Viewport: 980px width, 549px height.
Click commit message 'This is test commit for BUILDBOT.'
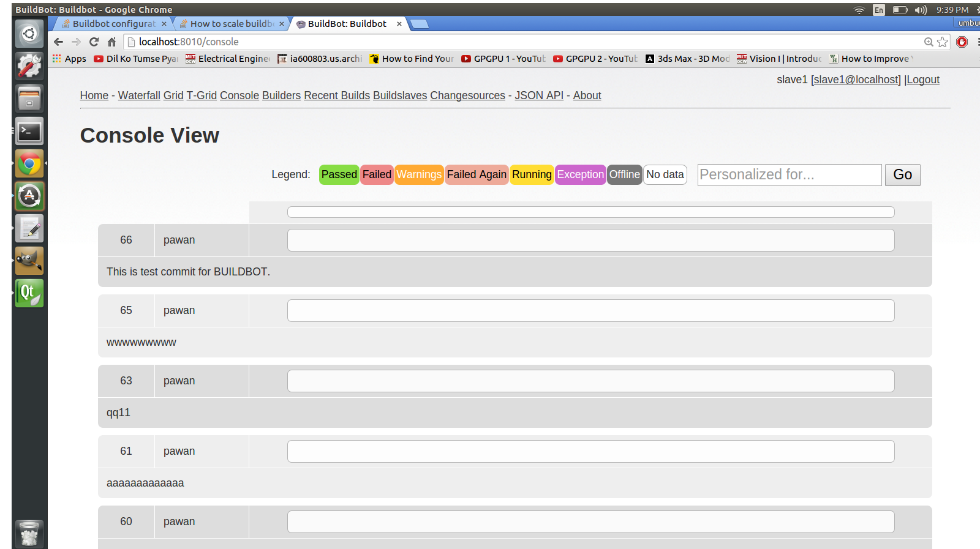(x=188, y=272)
